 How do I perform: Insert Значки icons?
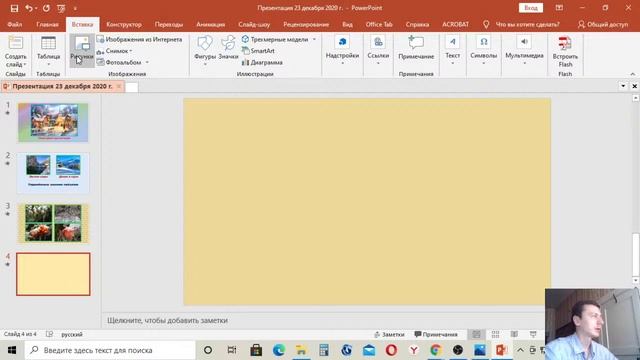pos(228,49)
